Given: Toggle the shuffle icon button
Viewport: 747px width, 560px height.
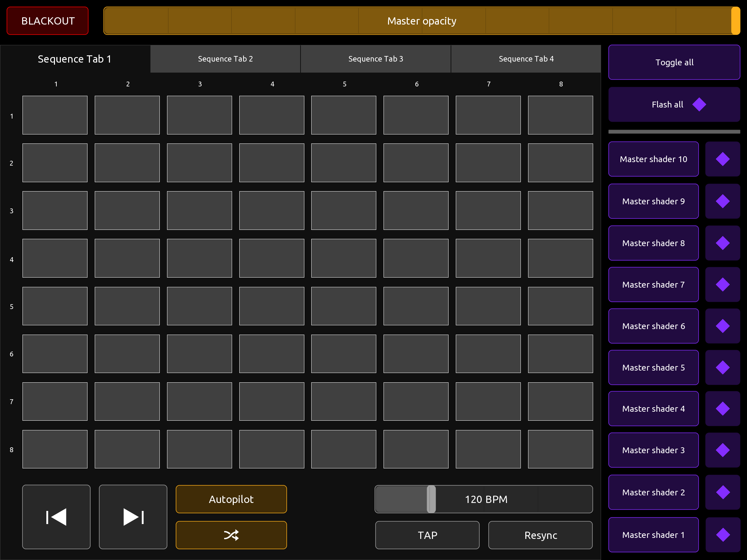Looking at the screenshot, I should 231,535.
